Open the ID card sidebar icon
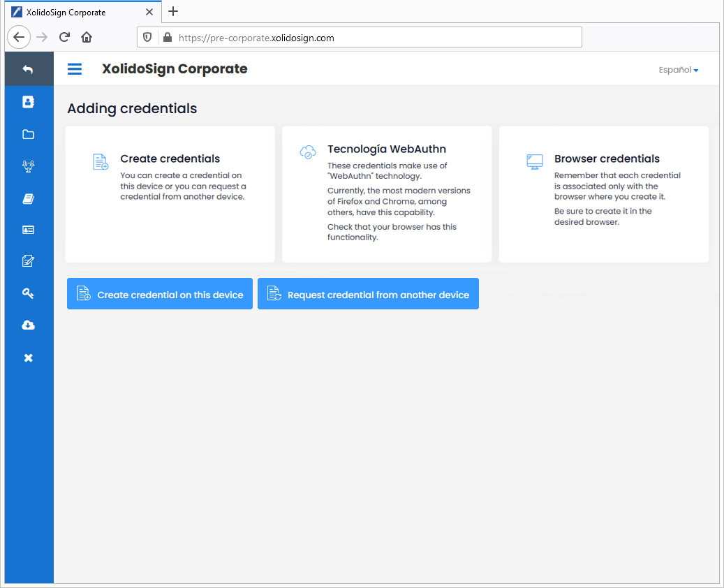Viewport: 724px width, 588px height. [28, 230]
